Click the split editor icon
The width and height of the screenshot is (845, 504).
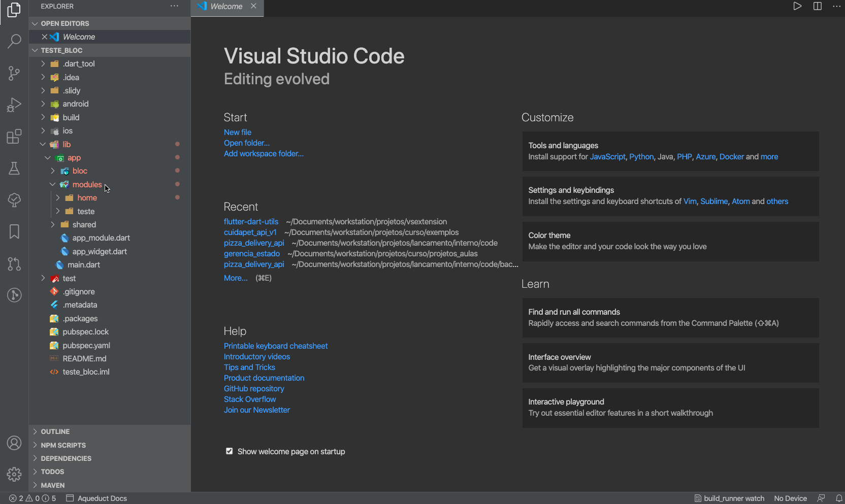tap(817, 6)
